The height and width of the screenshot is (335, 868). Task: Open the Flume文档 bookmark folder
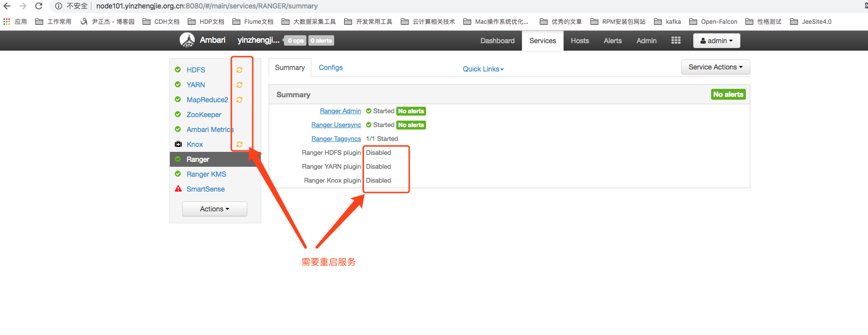tap(253, 21)
